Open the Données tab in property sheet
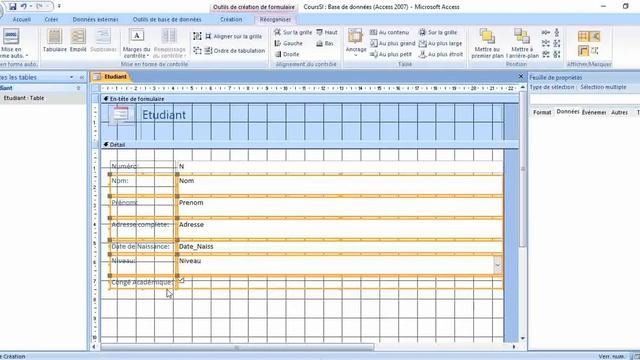 point(568,112)
